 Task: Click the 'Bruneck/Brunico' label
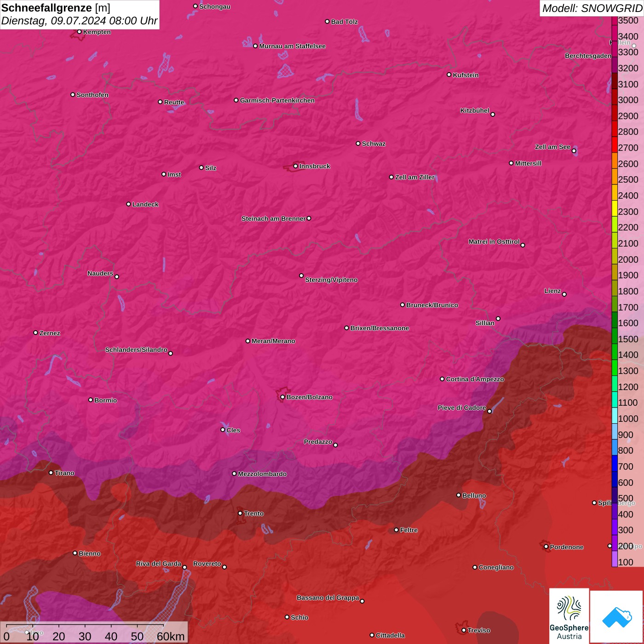(x=432, y=305)
